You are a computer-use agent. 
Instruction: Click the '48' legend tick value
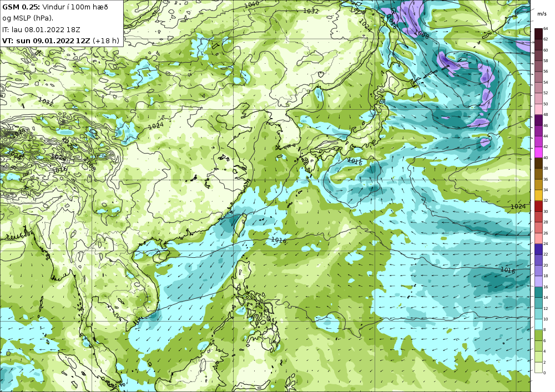(546, 115)
